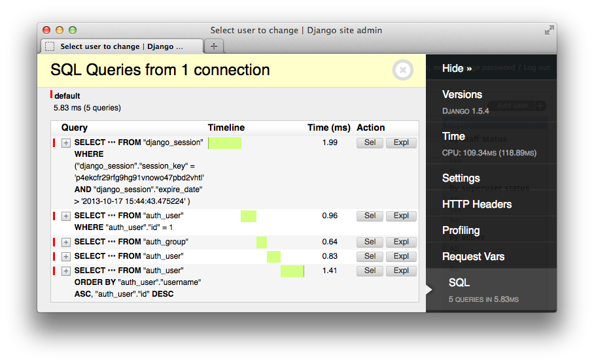Open the Profiling panel
The image size is (594, 364).
[461, 231]
